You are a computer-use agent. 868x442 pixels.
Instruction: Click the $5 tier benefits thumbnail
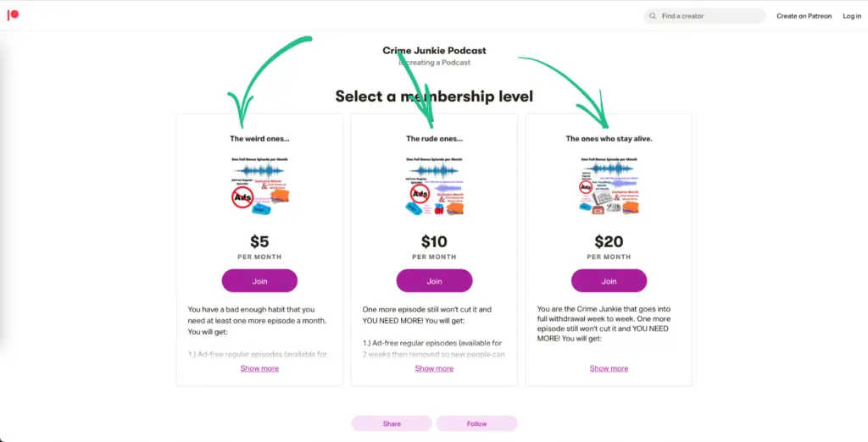coord(259,186)
